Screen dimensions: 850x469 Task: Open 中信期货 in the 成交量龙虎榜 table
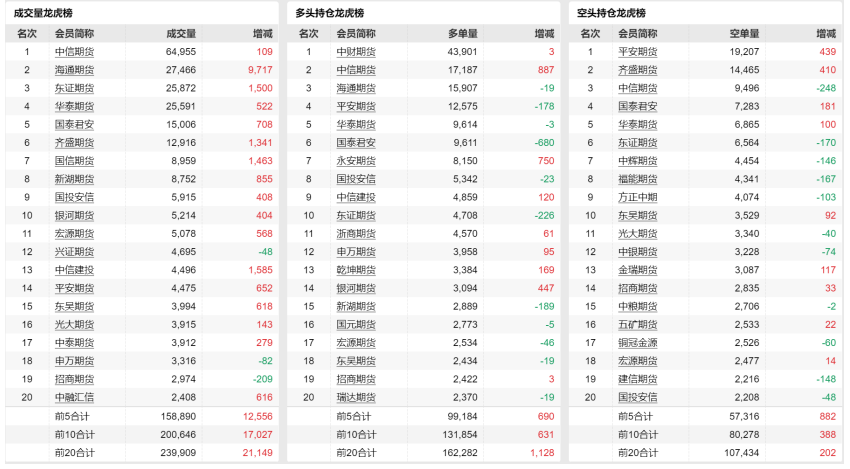pyautogui.click(x=74, y=52)
